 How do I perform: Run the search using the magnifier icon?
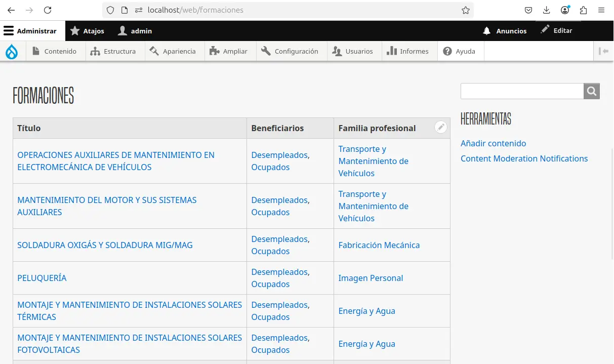pyautogui.click(x=591, y=91)
